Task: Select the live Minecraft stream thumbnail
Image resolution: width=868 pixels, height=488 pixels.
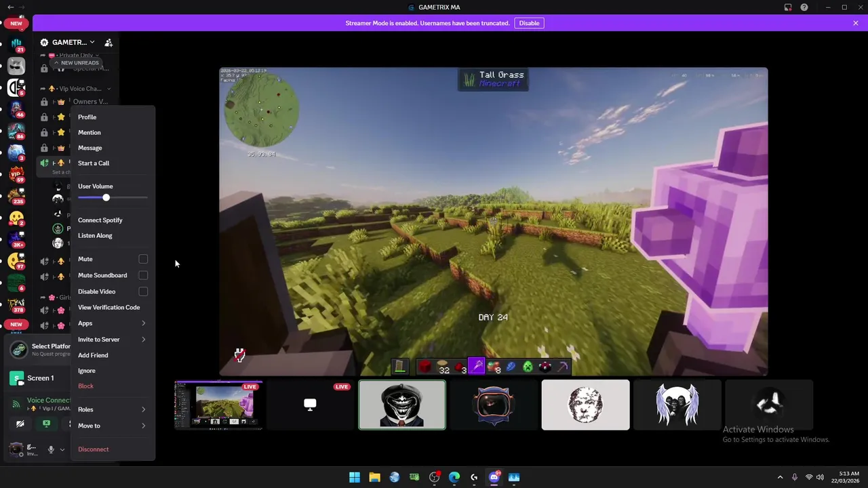Action: pyautogui.click(x=218, y=405)
